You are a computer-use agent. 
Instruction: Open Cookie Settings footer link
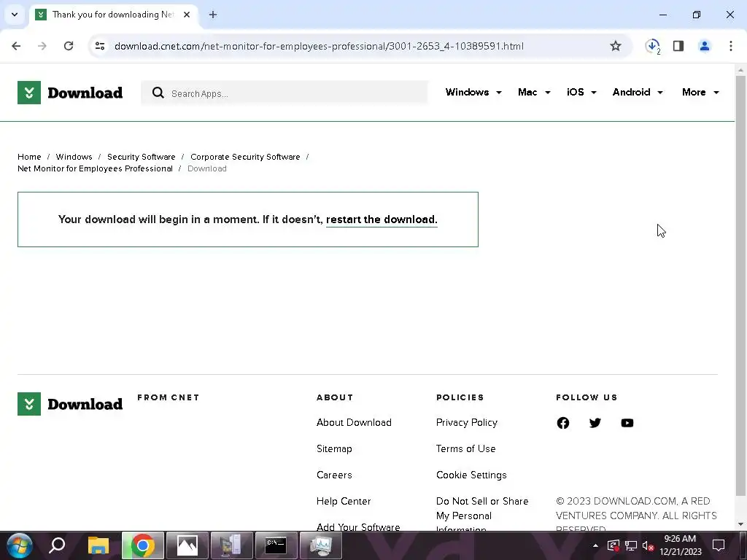click(472, 475)
